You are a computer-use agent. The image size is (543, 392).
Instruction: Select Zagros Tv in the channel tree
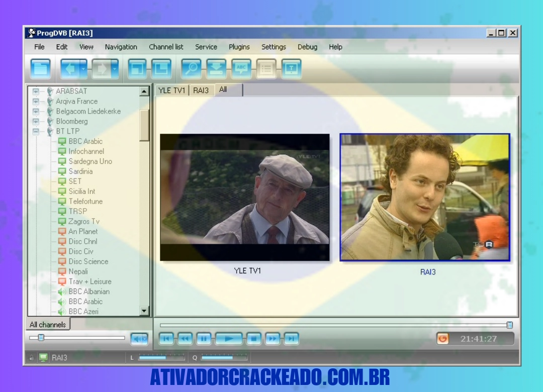84,222
